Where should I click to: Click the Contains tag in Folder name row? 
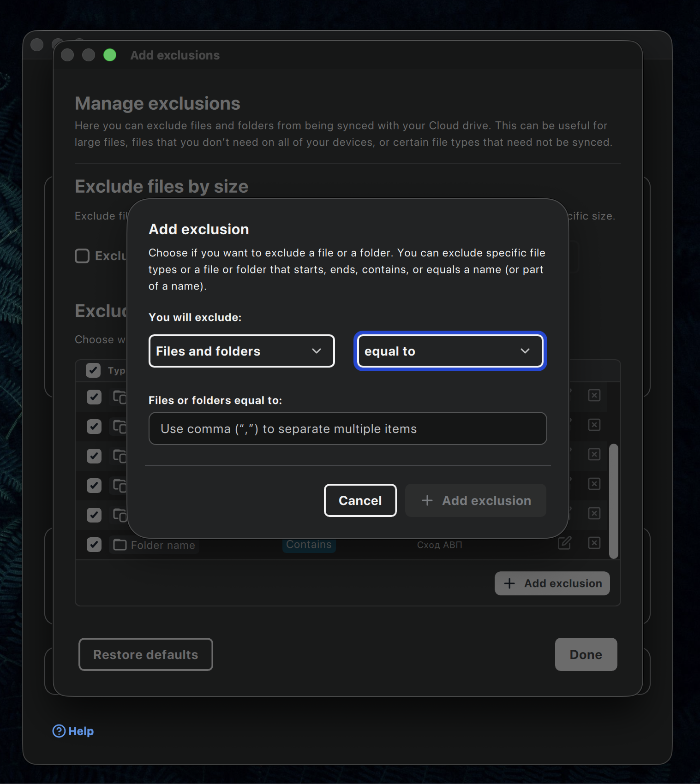[x=309, y=545]
